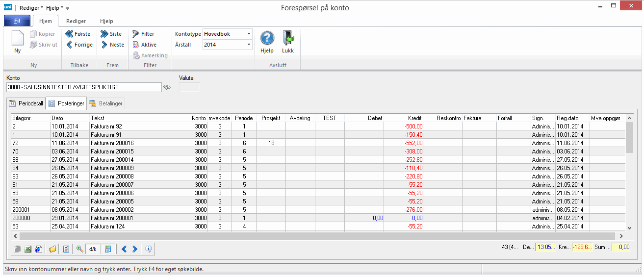Click the binoculars search icon beside Konto field
Screen dimensions: 644x277
point(167,87)
